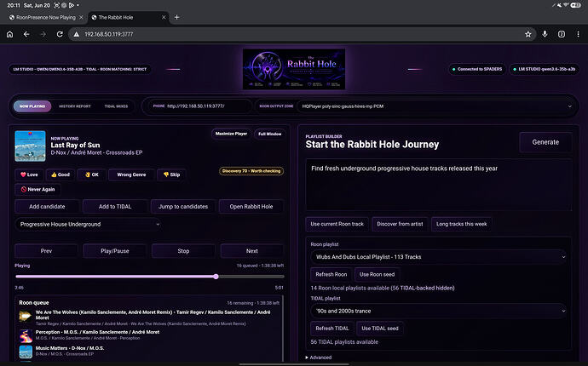Click the We Are The Wolves queue artwork
This screenshot has height=366, width=588.
[x=26, y=317]
